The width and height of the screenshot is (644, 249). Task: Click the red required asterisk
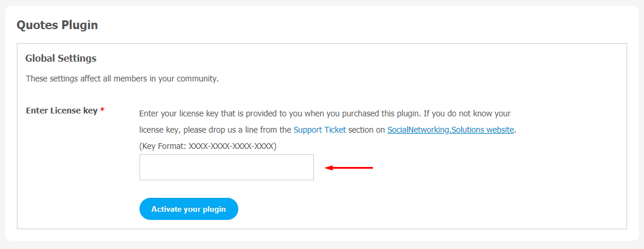[102, 111]
